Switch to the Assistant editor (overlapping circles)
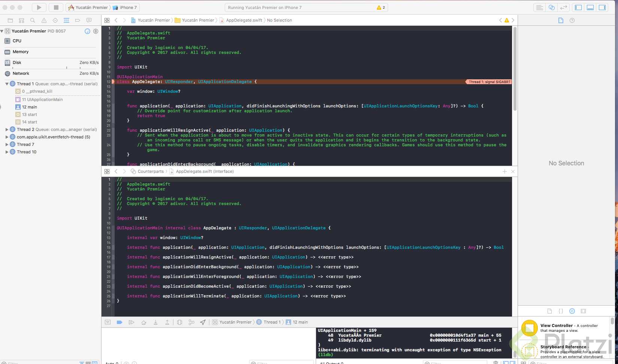 [551, 7]
